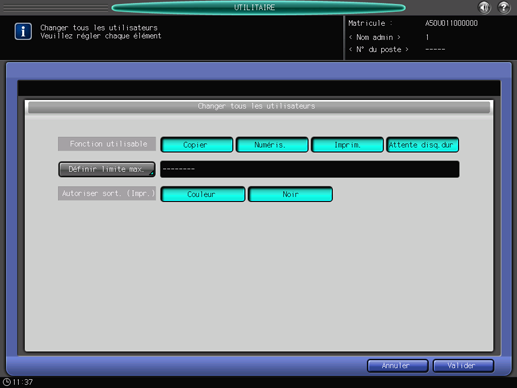Screen dimensions: 517x388
Task: Click the N° du poste label
Action: [379, 49]
